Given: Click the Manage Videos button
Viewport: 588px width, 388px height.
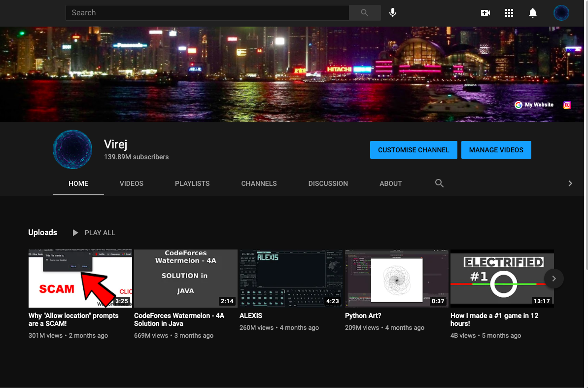Looking at the screenshot, I should (496, 150).
